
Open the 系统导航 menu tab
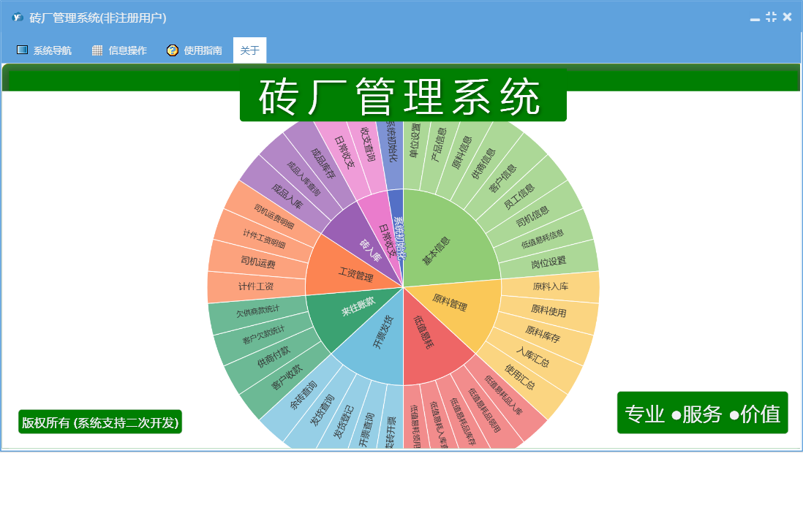44,50
